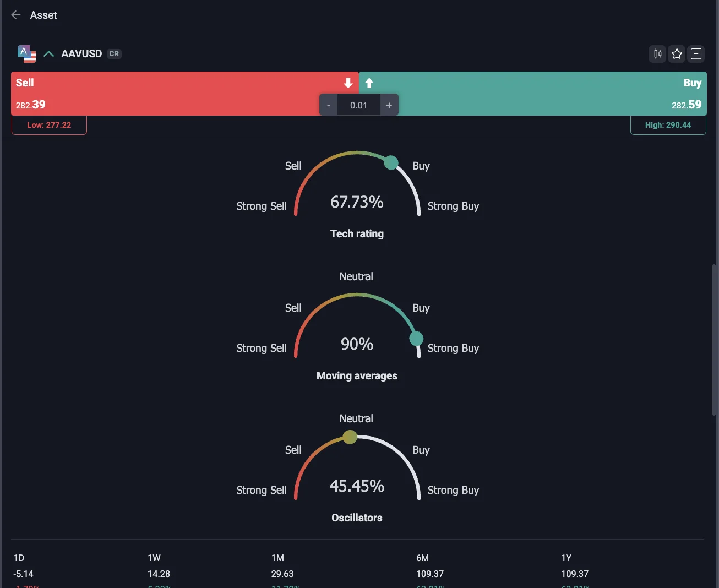Image resolution: width=719 pixels, height=588 pixels.
Task: Click the AAVUSD asset flag logo
Action: tap(26, 54)
